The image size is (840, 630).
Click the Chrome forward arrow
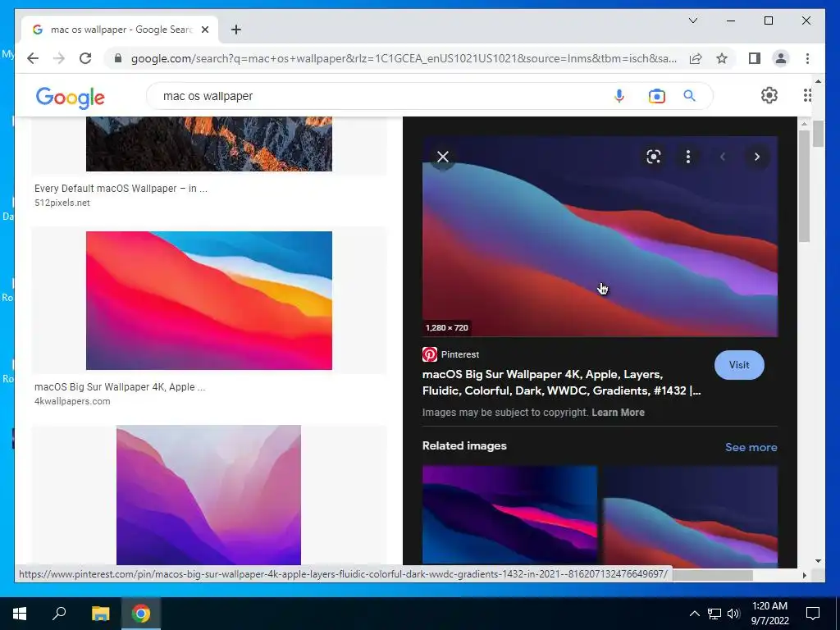(x=59, y=58)
